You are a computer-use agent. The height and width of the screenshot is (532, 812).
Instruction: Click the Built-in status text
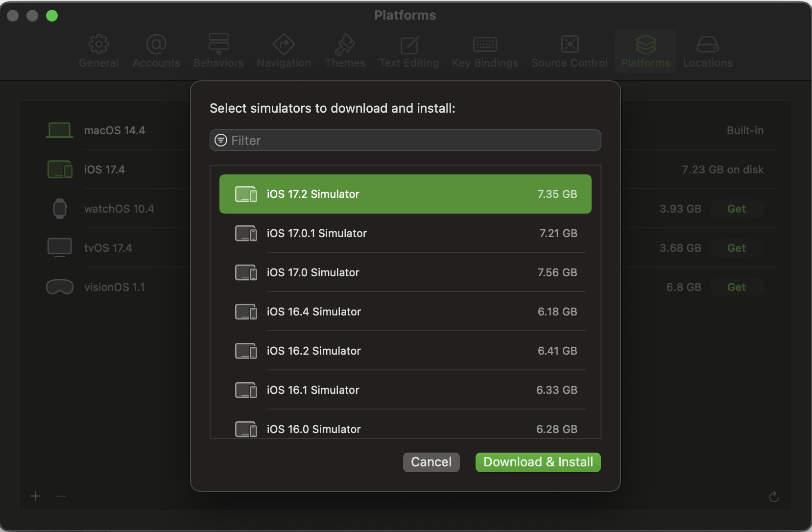click(745, 130)
